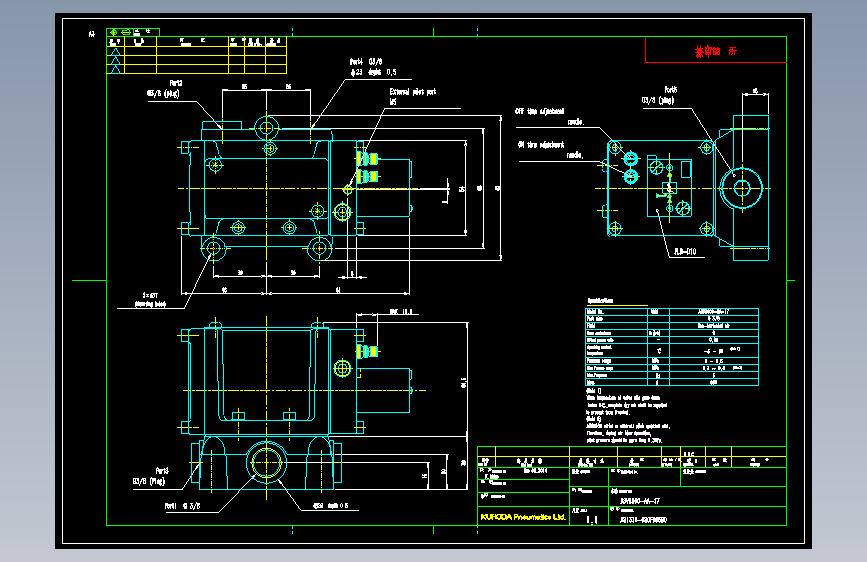Screen dimensions: 867x562
Task: Select the large port circle in right side view
Action: click(x=741, y=189)
